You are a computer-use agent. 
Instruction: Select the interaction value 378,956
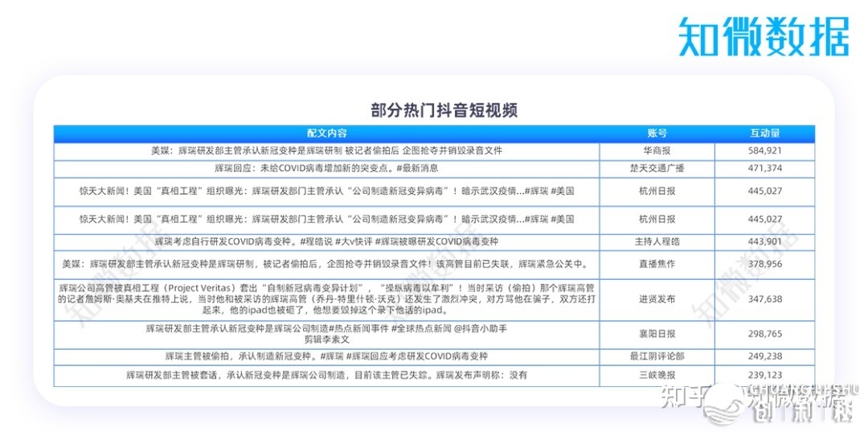coord(764,264)
